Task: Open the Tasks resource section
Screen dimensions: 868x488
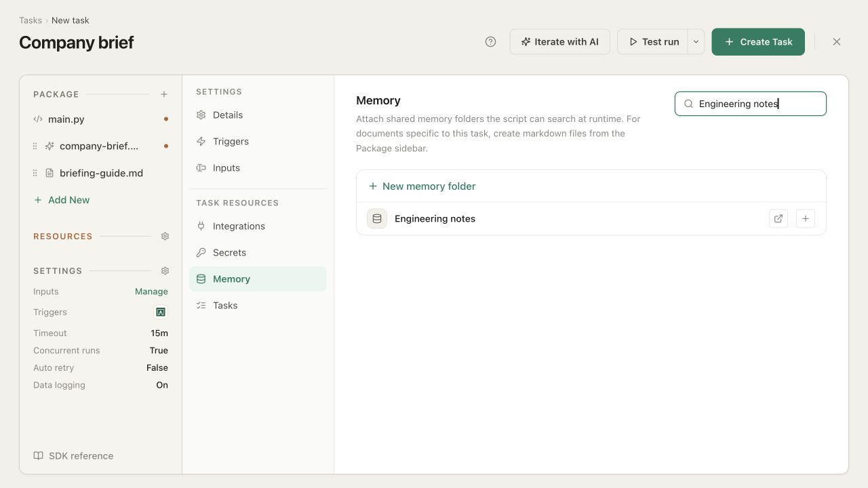Action: 258,306
